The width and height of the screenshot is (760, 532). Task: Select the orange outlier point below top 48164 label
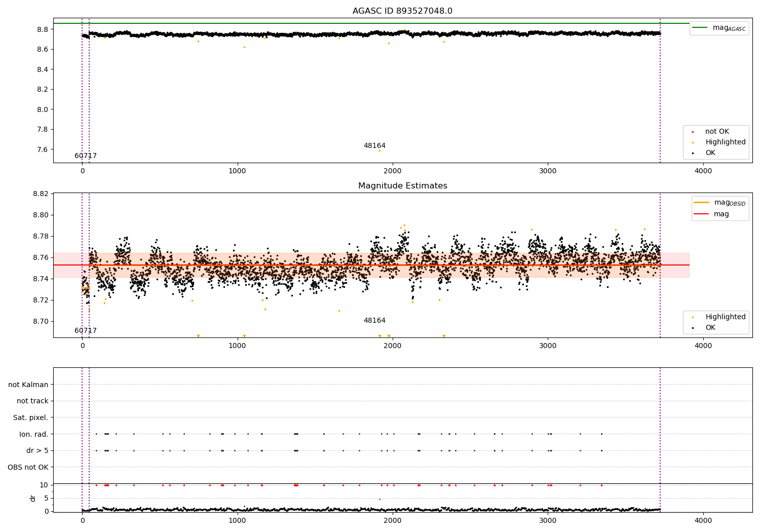coord(379,150)
